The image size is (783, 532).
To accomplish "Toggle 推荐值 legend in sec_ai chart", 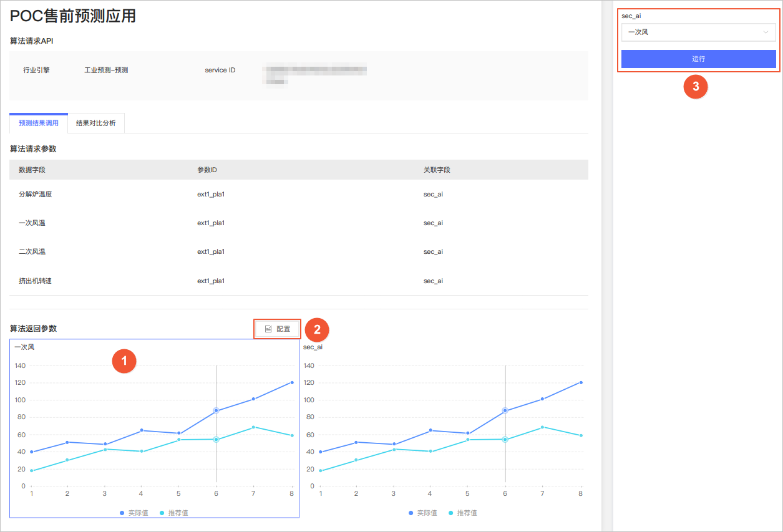I will click(463, 513).
